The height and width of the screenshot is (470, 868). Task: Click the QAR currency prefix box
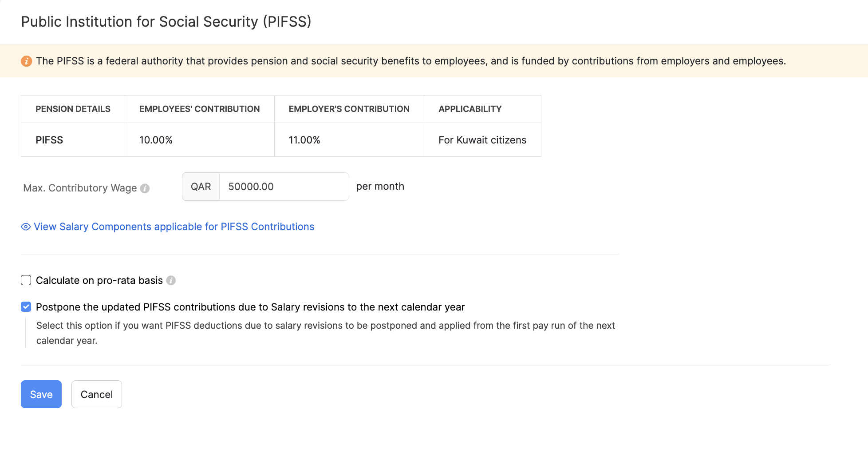[201, 187]
